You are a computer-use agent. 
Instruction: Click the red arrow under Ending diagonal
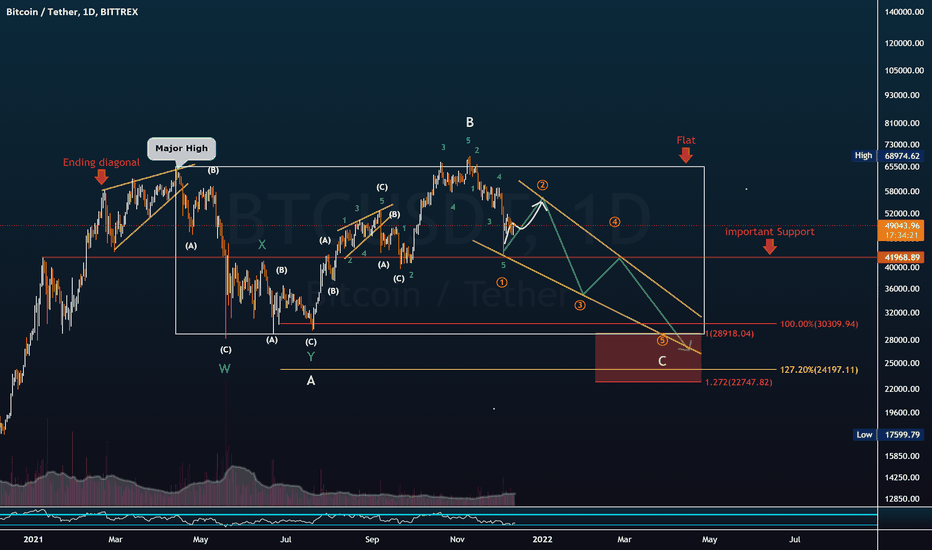click(101, 177)
